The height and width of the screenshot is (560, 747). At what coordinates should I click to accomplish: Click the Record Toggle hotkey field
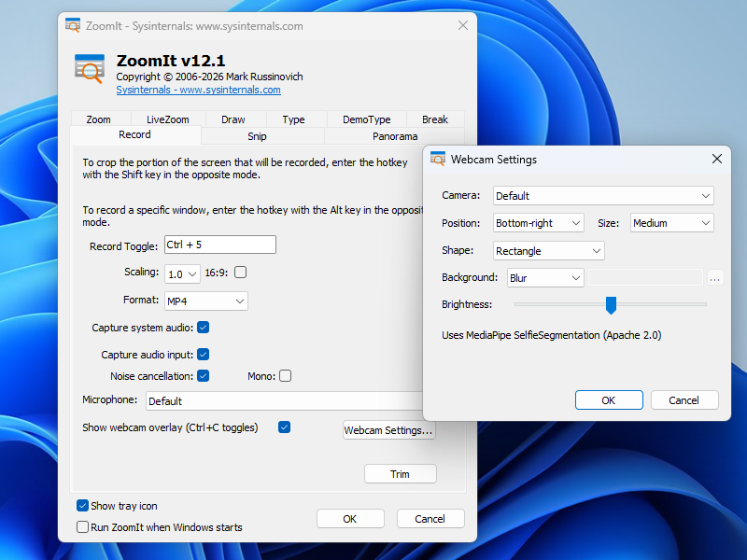tap(220, 245)
